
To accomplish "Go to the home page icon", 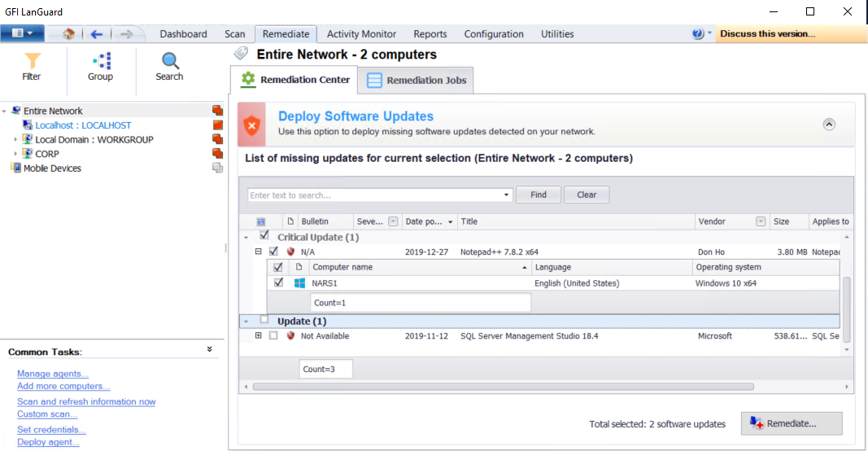I will pyautogui.click(x=68, y=34).
